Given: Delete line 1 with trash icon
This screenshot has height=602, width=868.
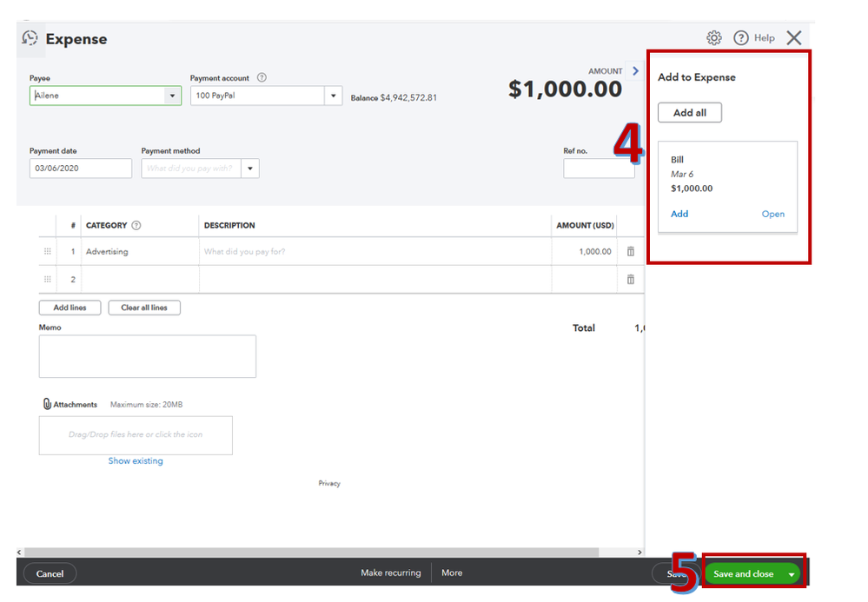Looking at the screenshot, I should point(631,251).
